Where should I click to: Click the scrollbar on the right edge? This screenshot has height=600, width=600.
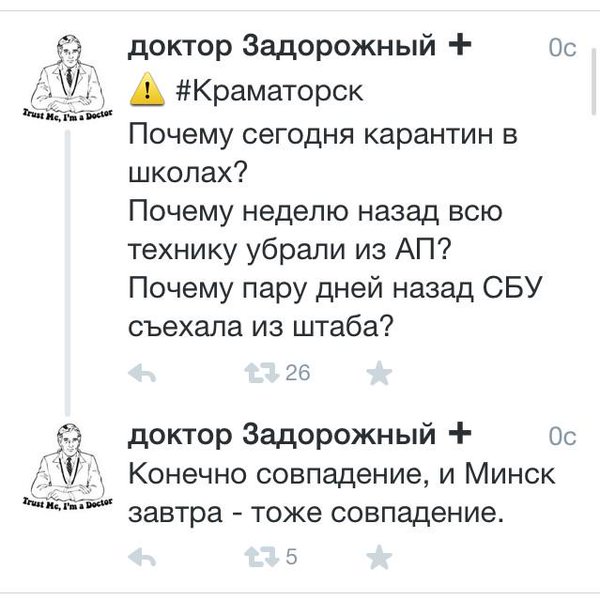point(594,80)
